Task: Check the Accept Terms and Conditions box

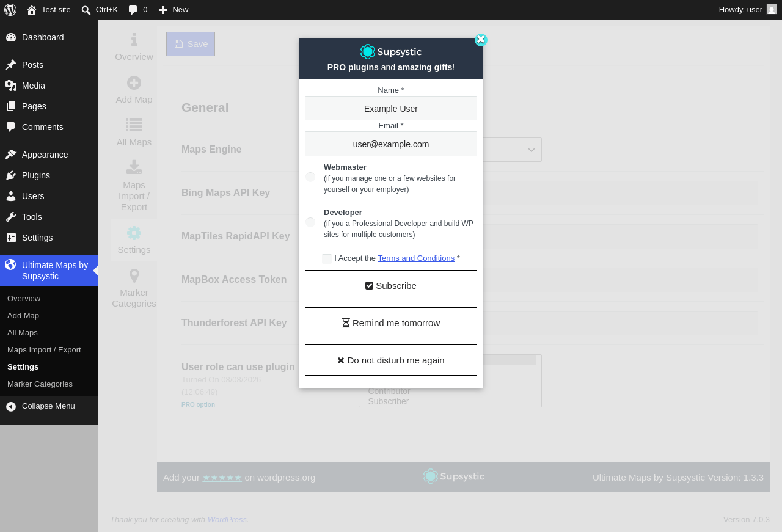Action: point(327,258)
